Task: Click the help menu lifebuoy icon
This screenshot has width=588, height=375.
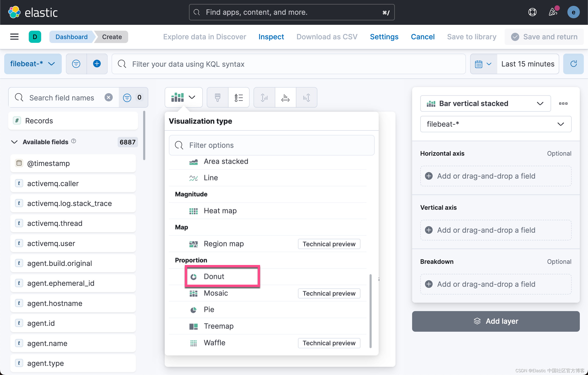Action: [x=532, y=12]
